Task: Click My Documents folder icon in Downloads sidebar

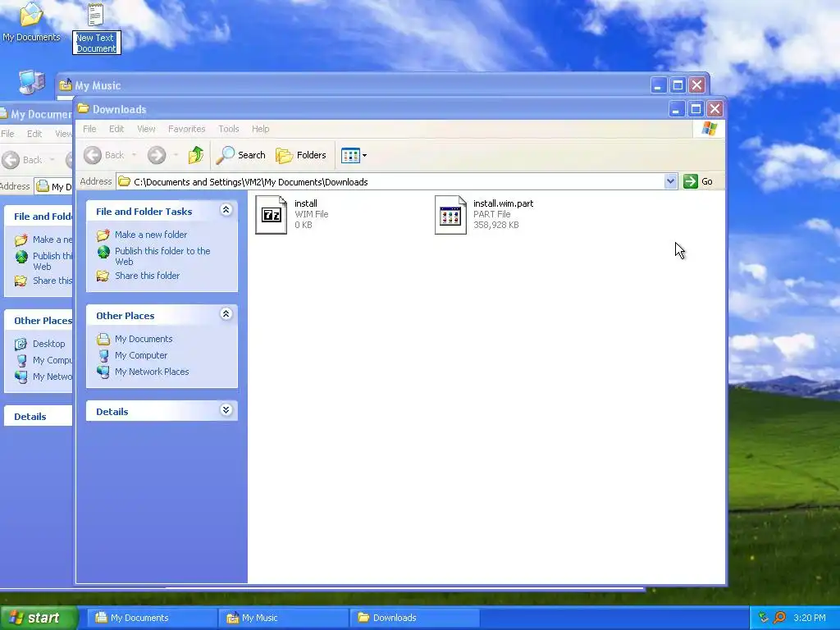Action: [x=103, y=339]
